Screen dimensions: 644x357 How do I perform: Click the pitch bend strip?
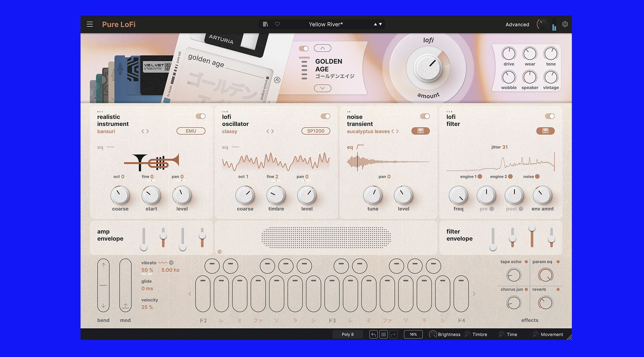(x=103, y=285)
